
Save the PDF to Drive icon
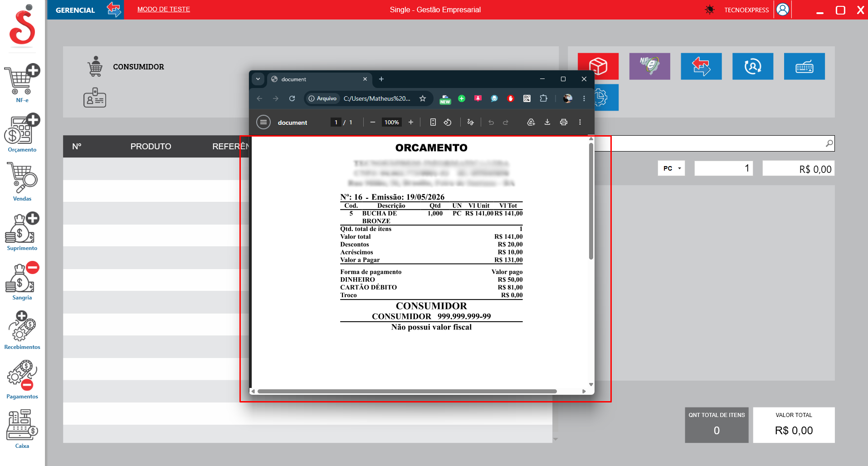[531, 122]
